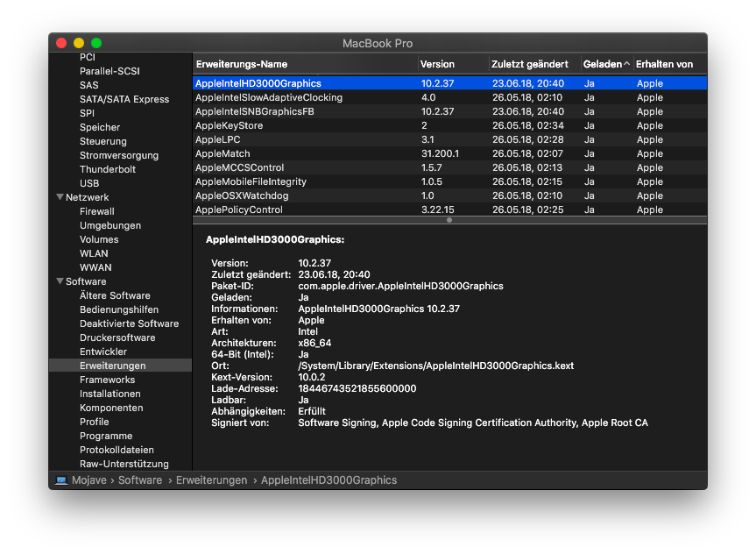Viewport: 756px width, 554px height.
Task: Select the AppleKeyStore extension row
Action: (x=229, y=125)
